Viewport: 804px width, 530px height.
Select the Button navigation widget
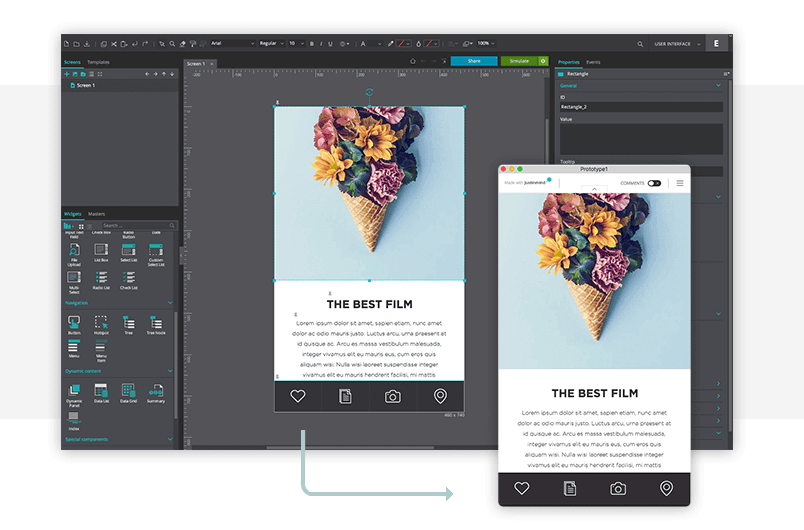click(x=74, y=325)
